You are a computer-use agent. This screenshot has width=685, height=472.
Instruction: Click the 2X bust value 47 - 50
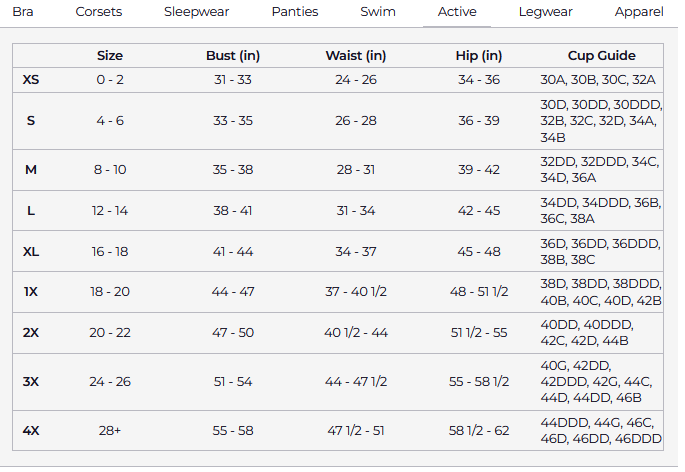pos(233,333)
